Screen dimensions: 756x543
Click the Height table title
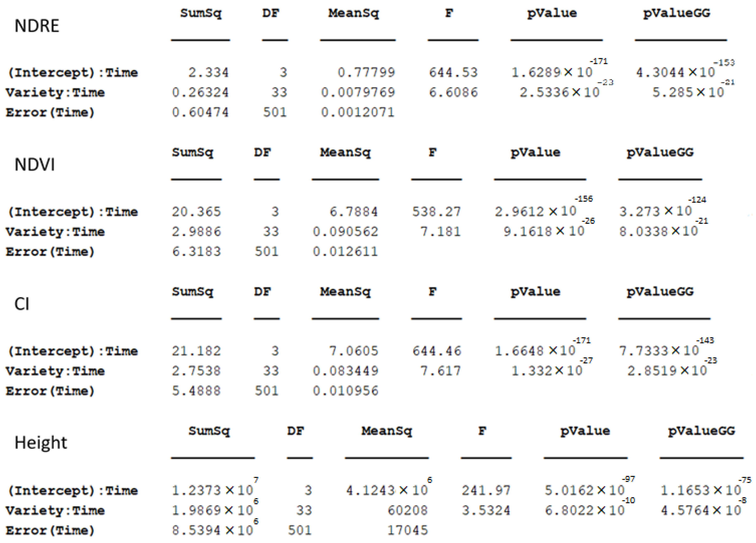[41, 443]
